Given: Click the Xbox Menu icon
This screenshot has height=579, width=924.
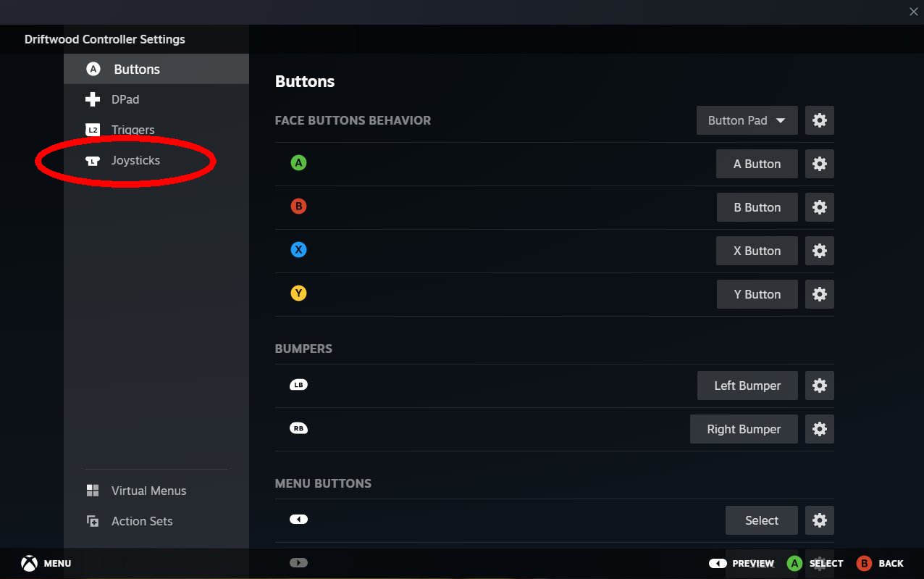Looking at the screenshot, I should coord(30,563).
